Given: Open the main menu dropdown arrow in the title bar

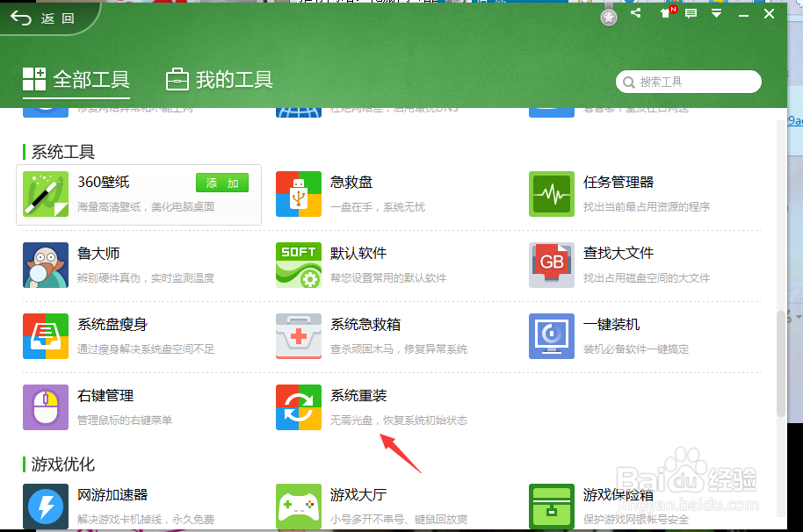Looking at the screenshot, I should (716, 13).
